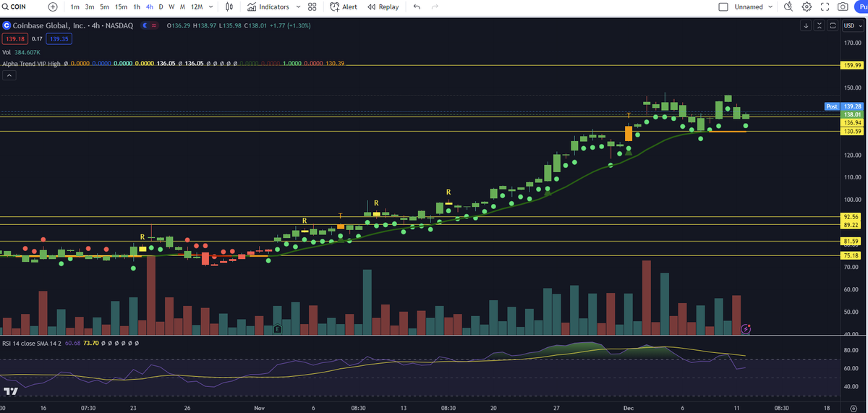Switch to the 5m interval
This screenshot has width=868, height=413.
105,7
